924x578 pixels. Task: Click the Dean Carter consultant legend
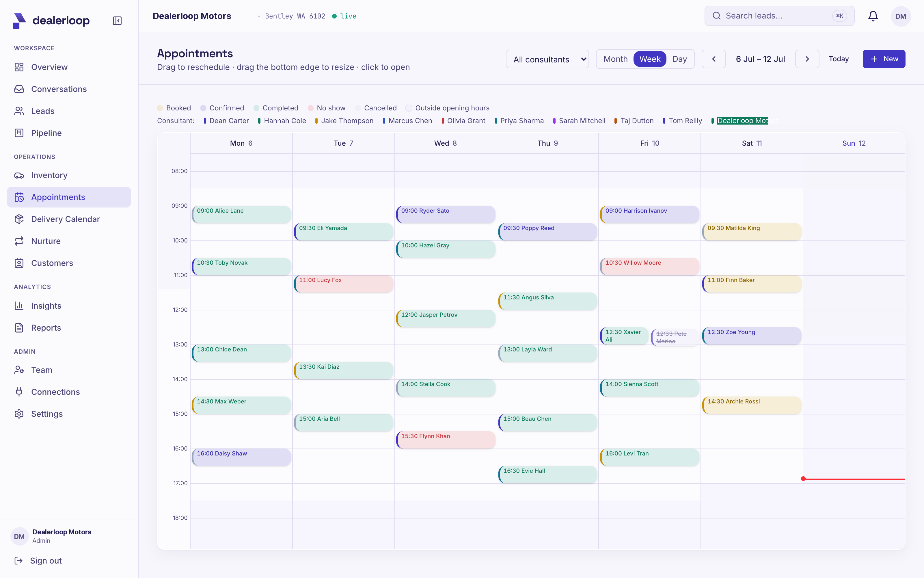click(x=226, y=121)
